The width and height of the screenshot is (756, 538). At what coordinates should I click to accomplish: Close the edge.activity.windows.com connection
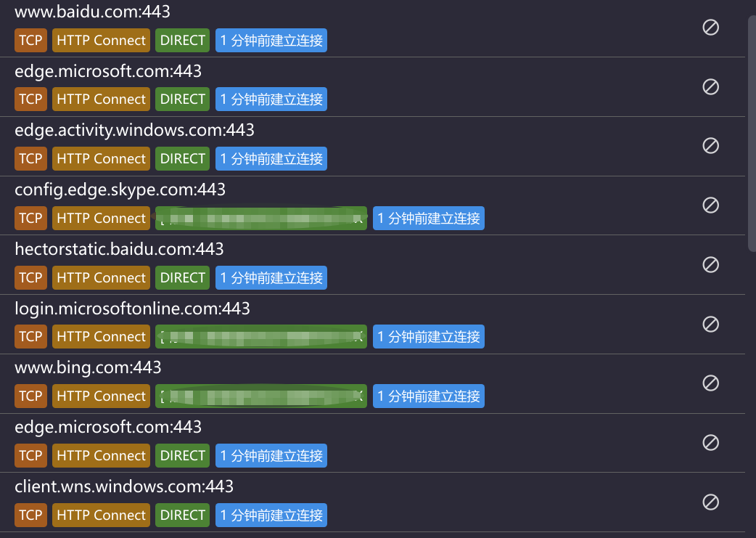coord(710,145)
